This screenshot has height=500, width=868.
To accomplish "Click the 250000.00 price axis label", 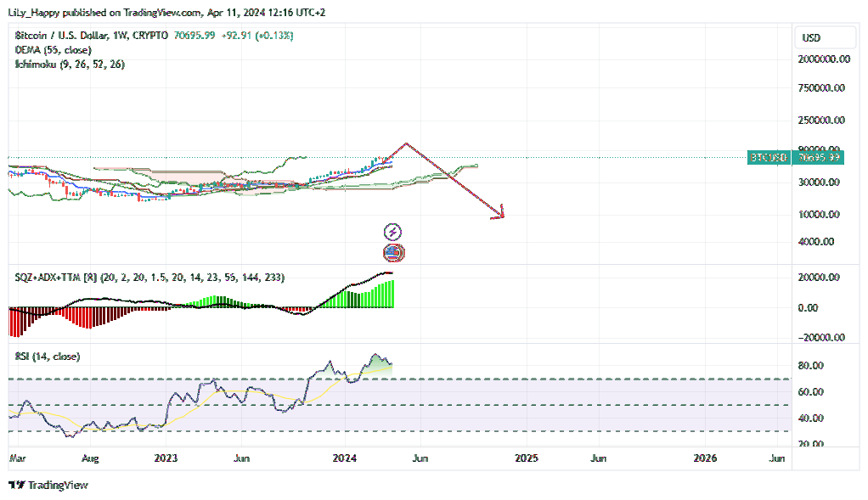I will pyautogui.click(x=821, y=120).
